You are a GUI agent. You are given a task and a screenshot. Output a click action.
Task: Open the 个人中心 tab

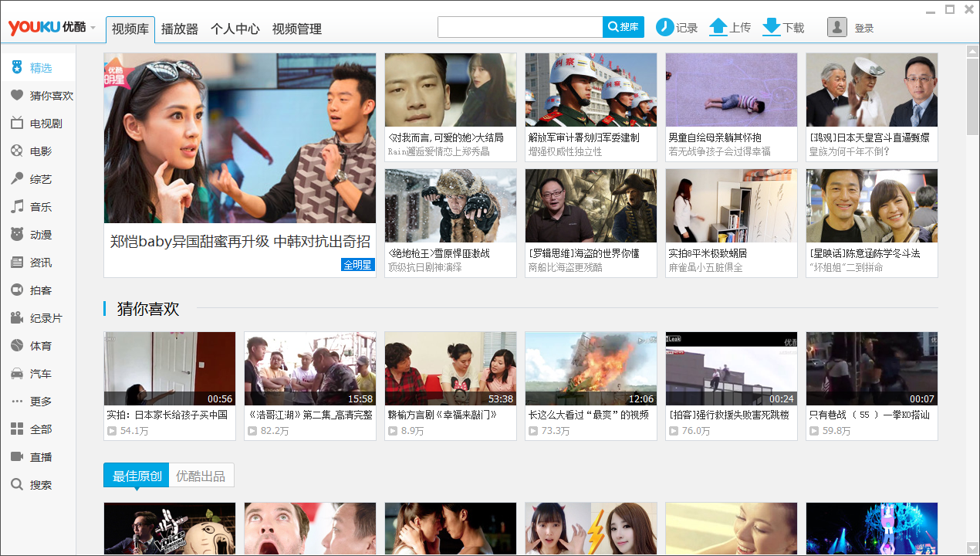(x=235, y=29)
